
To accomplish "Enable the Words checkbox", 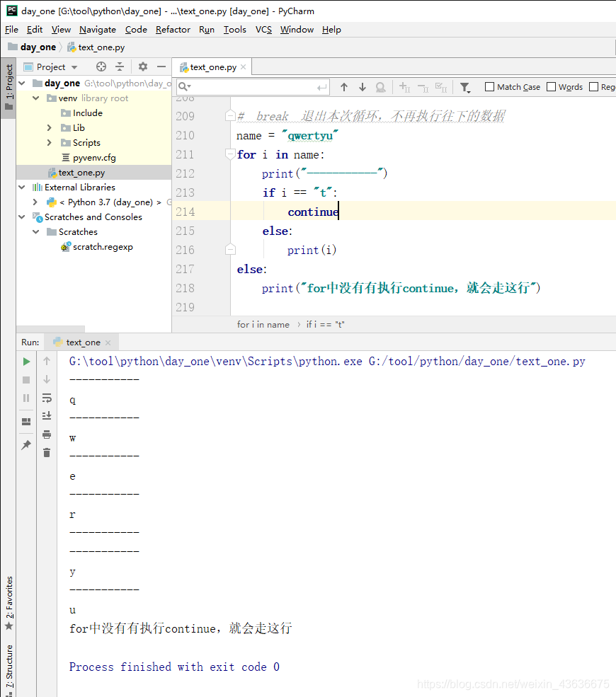I will [551, 86].
